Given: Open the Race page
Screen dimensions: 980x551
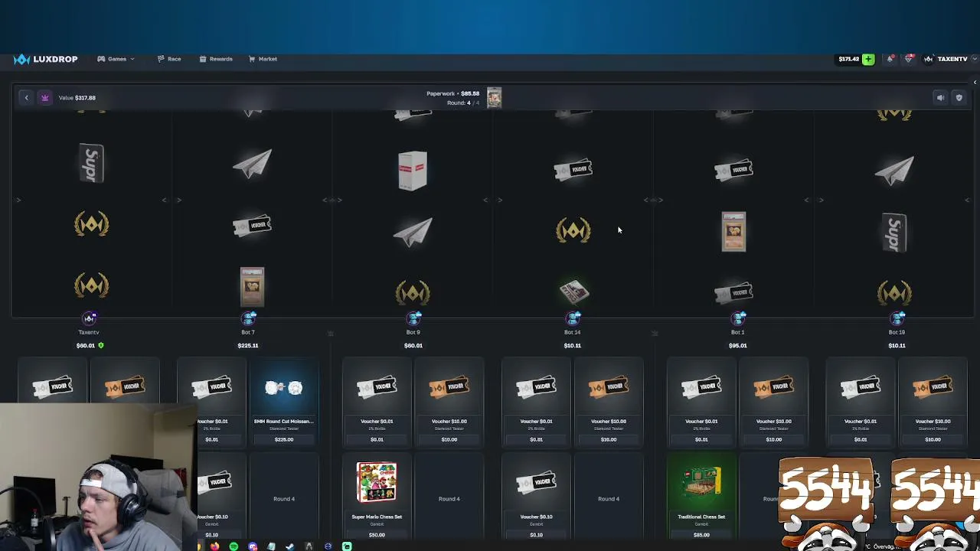Looking at the screenshot, I should tap(169, 59).
